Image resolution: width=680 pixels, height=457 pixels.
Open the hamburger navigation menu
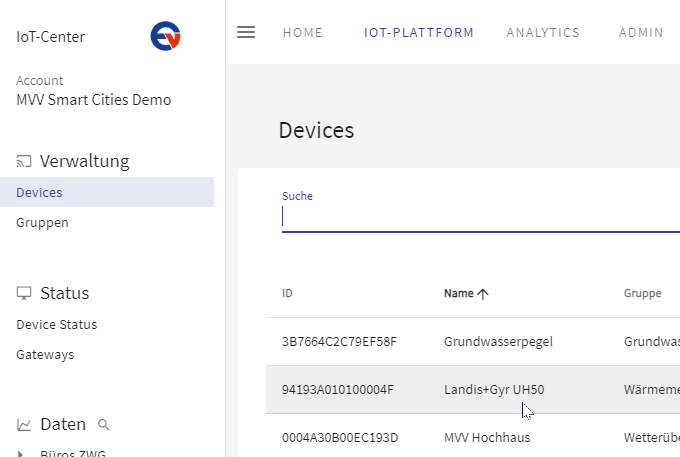[246, 32]
